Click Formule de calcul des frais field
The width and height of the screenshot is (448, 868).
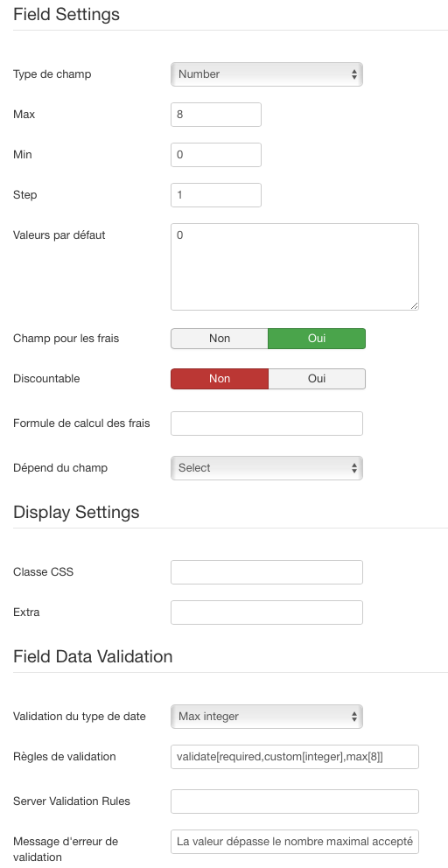coord(266,423)
